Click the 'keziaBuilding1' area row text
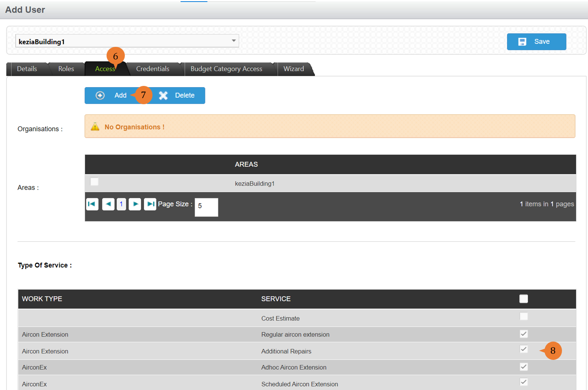This screenshot has height=390, width=588. (x=255, y=184)
